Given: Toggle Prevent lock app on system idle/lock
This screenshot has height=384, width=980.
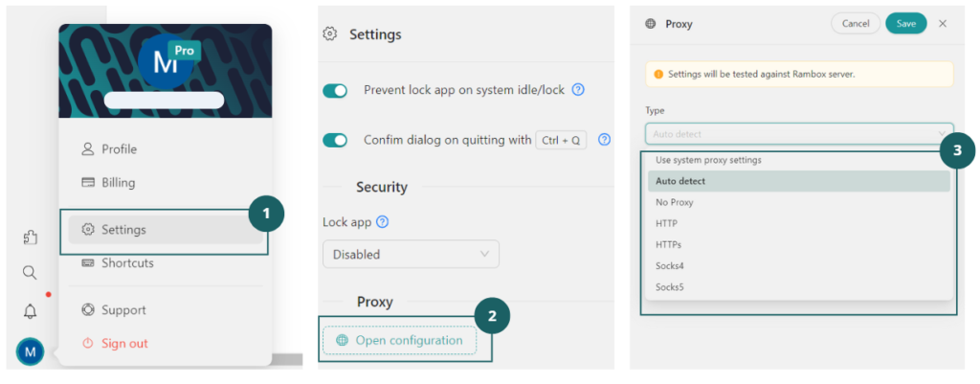Looking at the screenshot, I should [335, 91].
